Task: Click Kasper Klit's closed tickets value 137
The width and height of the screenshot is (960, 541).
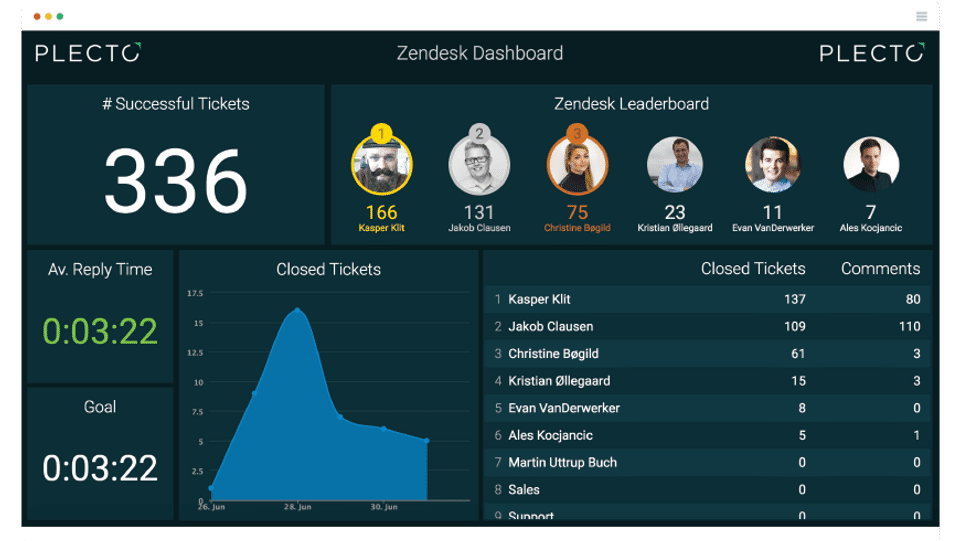Action: (x=795, y=299)
